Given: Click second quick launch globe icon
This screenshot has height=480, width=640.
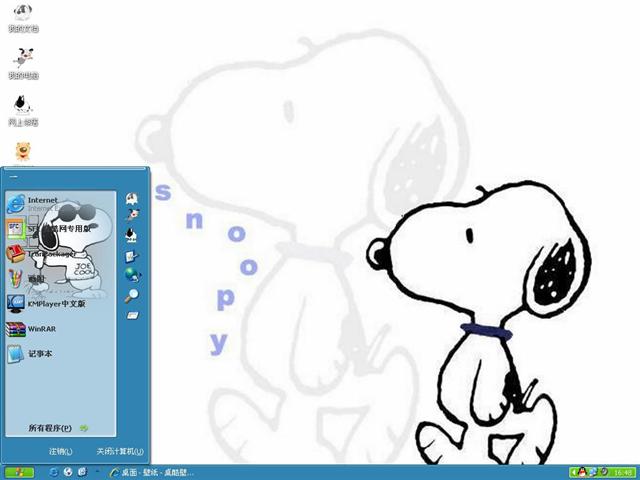Looking at the screenshot, I should 68,472.
